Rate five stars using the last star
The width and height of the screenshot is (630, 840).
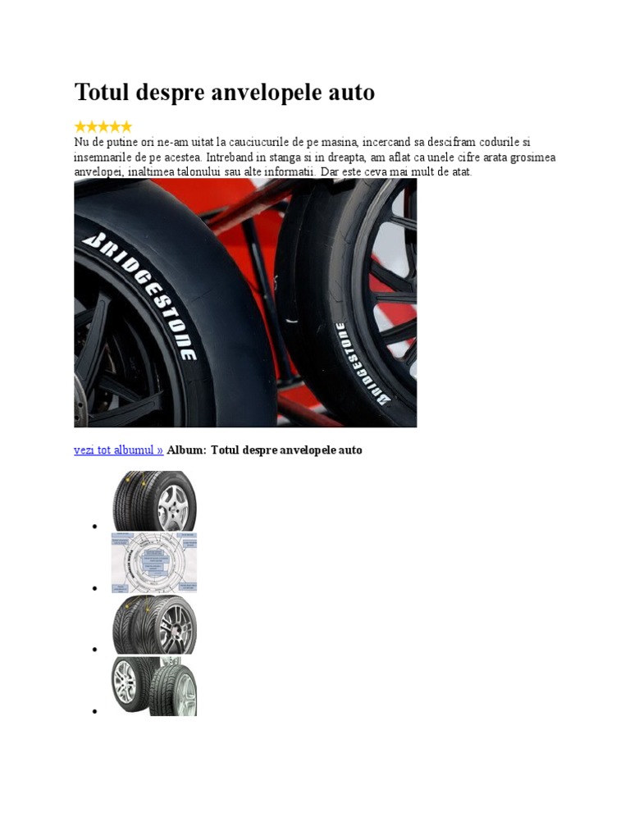(126, 127)
